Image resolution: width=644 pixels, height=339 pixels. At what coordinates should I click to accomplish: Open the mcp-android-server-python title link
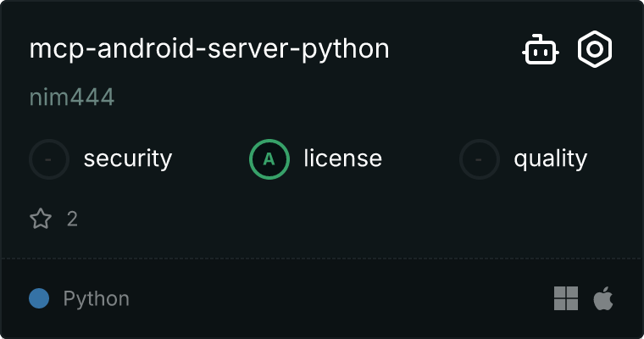pos(209,49)
